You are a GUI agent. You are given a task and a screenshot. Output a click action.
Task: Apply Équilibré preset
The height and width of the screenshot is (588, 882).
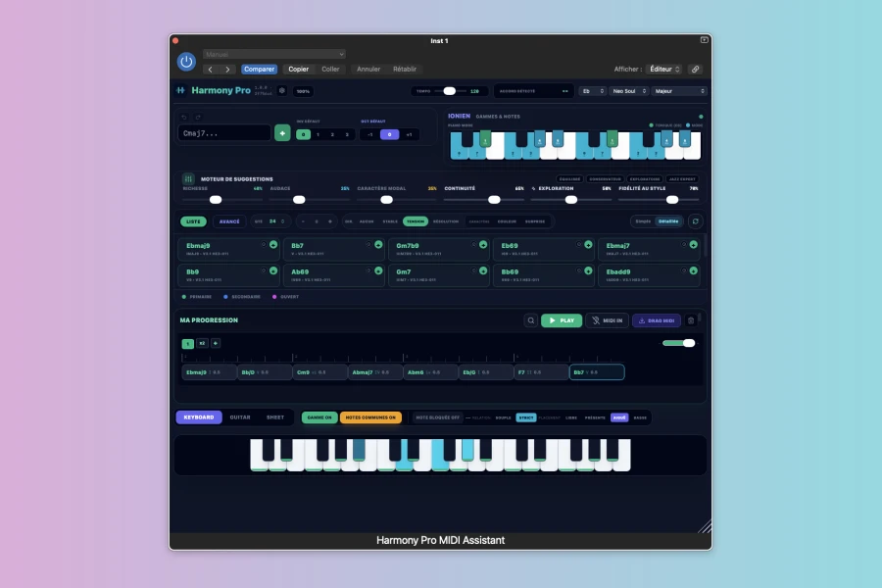pyautogui.click(x=569, y=179)
